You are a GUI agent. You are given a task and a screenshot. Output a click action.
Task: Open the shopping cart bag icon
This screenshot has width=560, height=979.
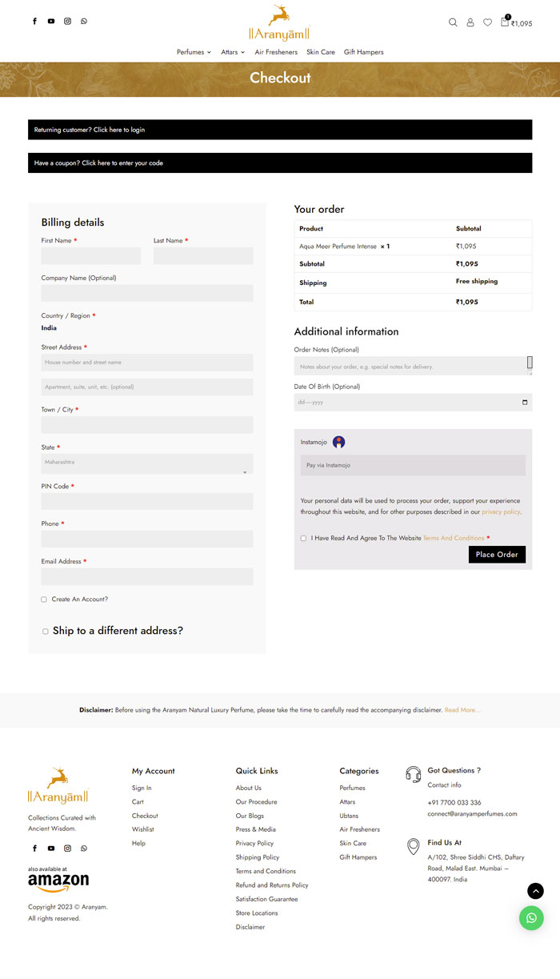click(x=505, y=22)
